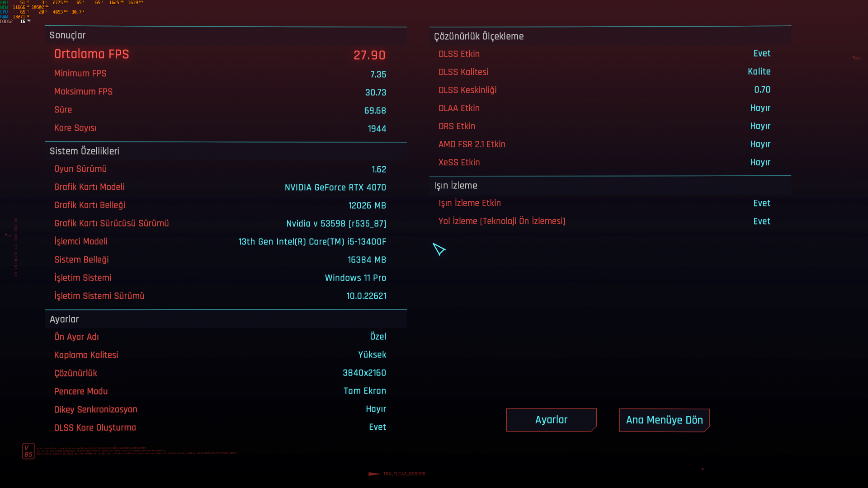The image size is (868, 488).
Task: Select the Çözünürlük 3840x2160 value
Action: [x=364, y=373]
